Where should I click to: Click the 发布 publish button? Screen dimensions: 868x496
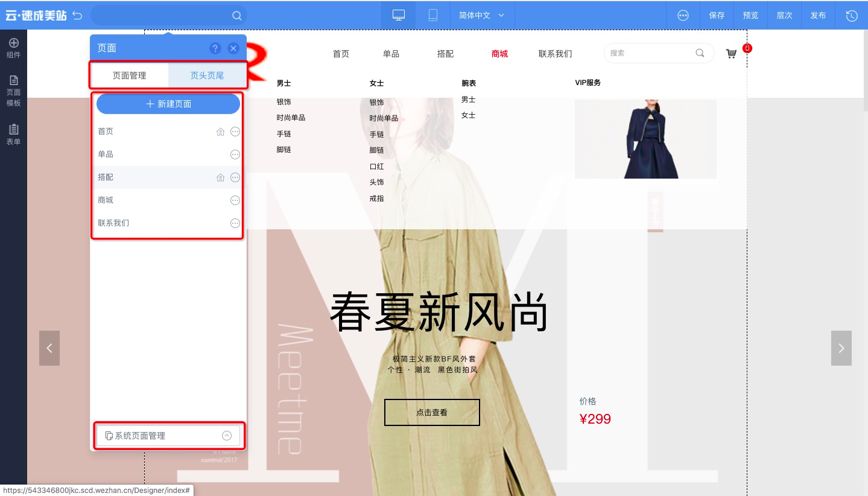[818, 15]
